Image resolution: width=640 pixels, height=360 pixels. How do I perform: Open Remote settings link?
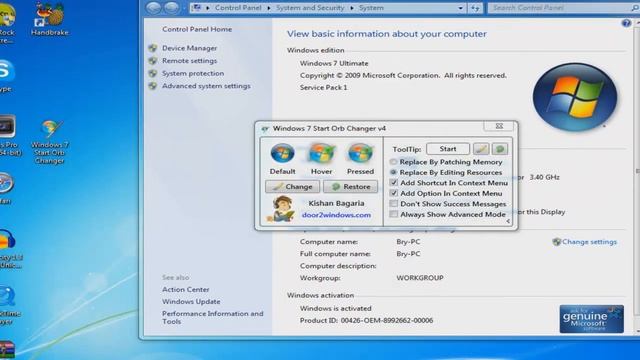point(189,61)
